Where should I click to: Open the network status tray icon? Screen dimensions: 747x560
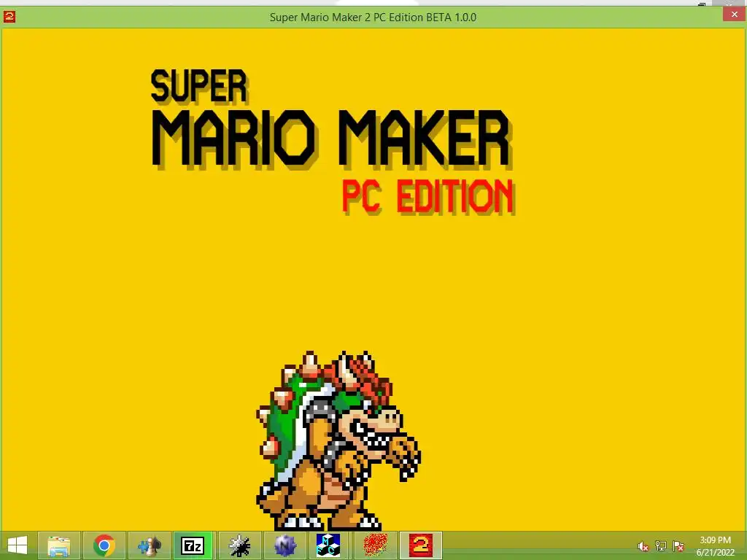pyautogui.click(x=661, y=546)
